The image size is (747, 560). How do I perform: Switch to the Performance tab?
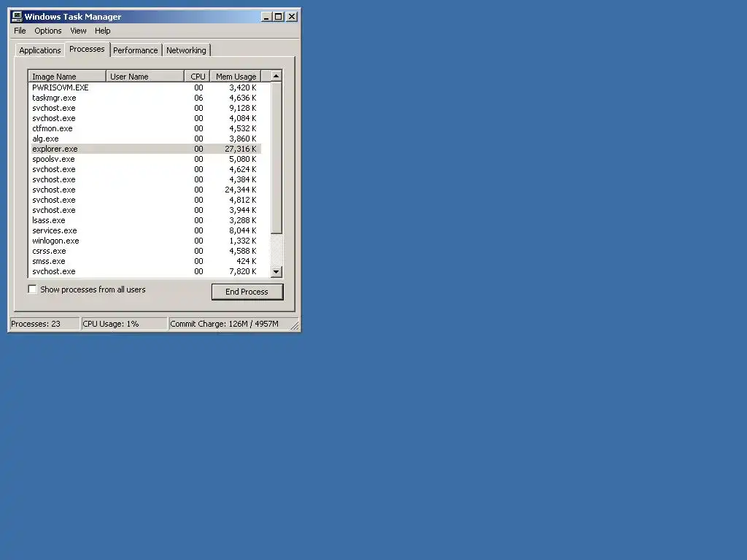135,50
